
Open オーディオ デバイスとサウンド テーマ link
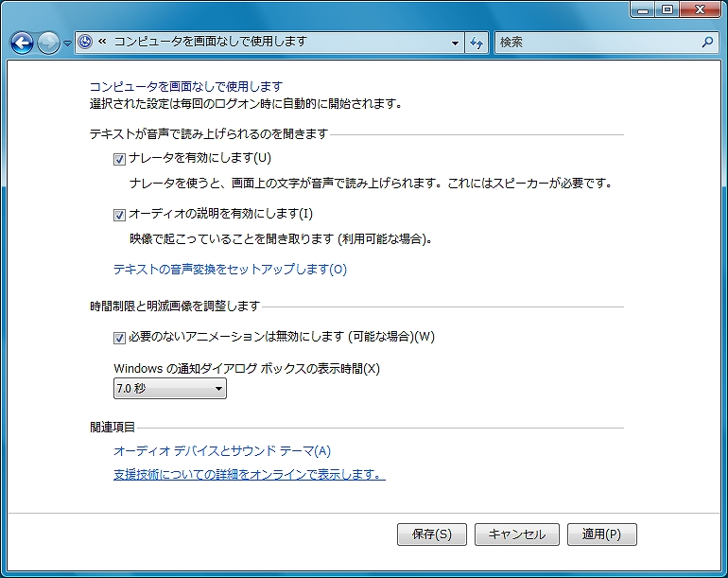(x=222, y=451)
